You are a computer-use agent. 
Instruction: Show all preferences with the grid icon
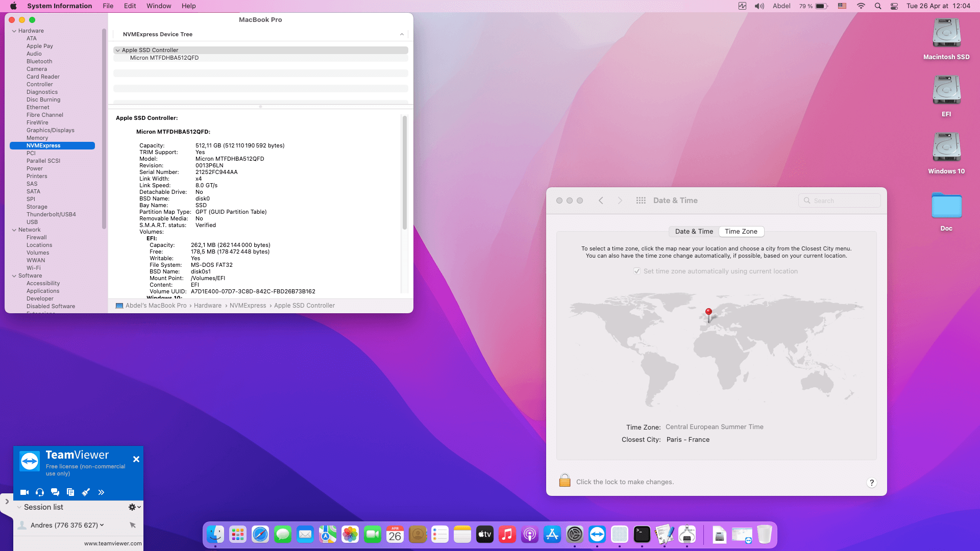pyautogui.click(x=641, y=201)
